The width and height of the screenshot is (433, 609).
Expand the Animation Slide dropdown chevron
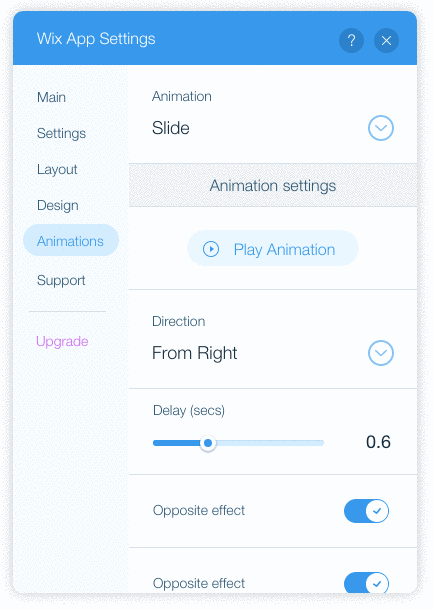click(381, 128)
